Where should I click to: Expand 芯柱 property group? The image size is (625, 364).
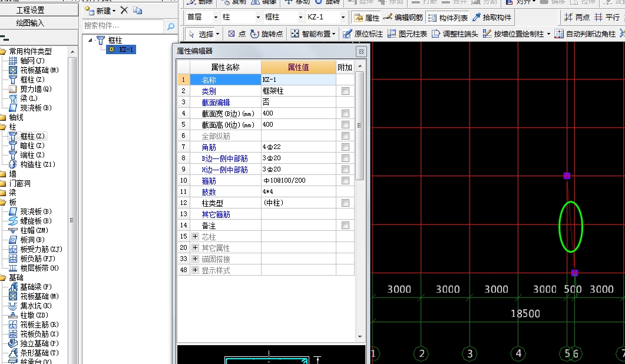pyautogui.click(x=195, y=236)
